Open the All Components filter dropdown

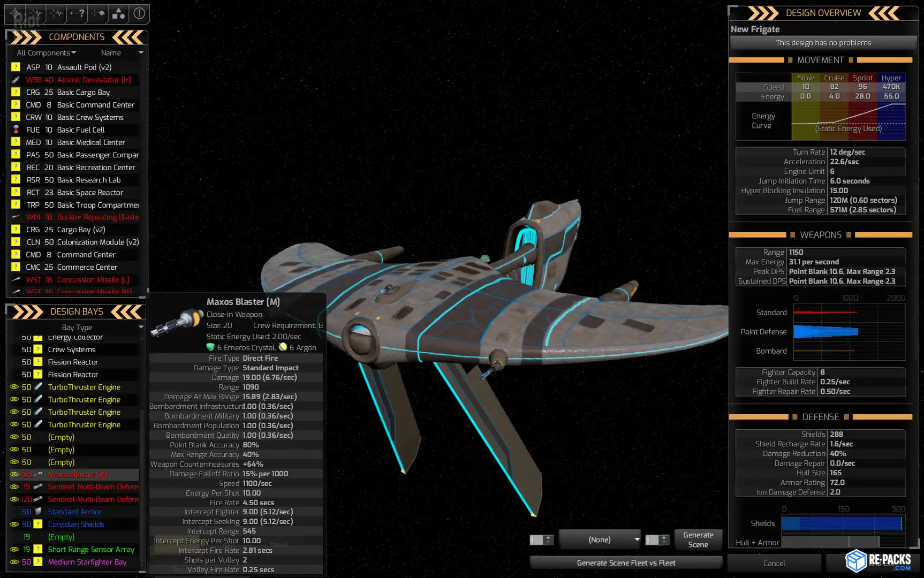(47, 53)
